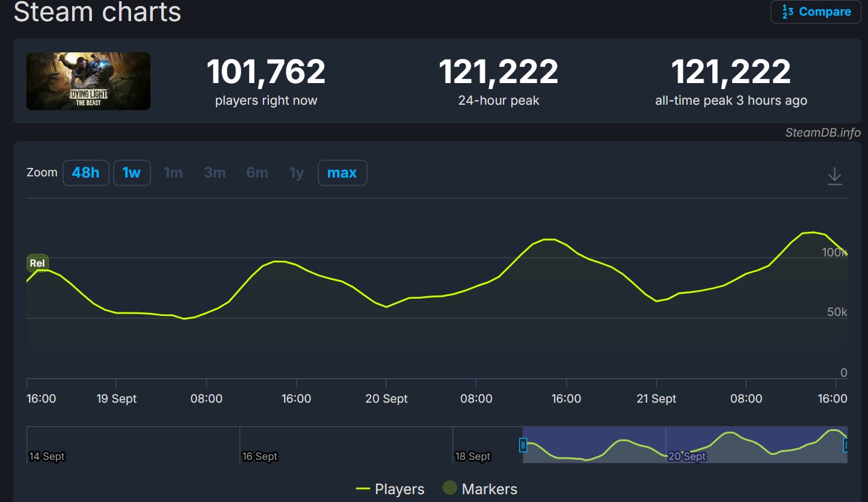Click the Rel release marker on chart

pos(37,264)
